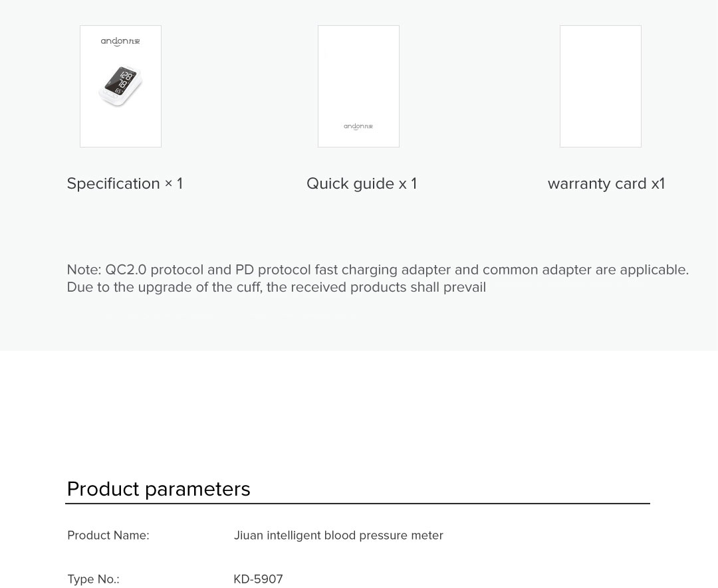
Task: Click the "Due to the upgrade of the cuff" line
Action: point(276,287)
